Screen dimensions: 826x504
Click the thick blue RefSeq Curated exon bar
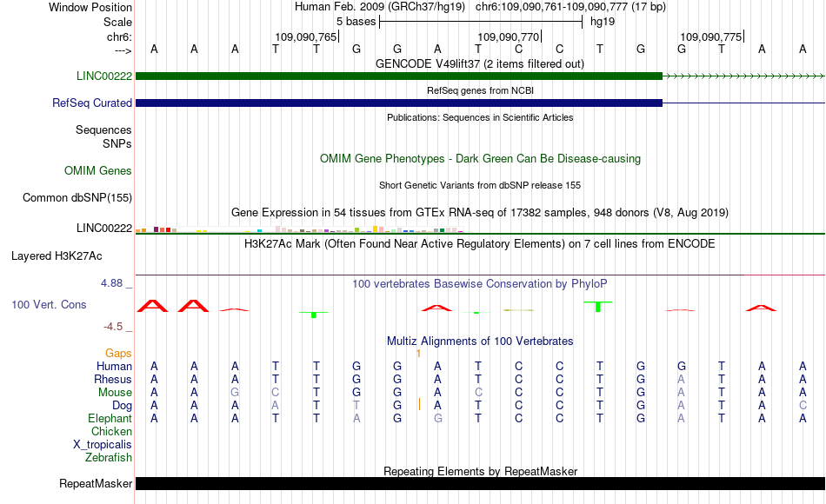click(399, 103)
